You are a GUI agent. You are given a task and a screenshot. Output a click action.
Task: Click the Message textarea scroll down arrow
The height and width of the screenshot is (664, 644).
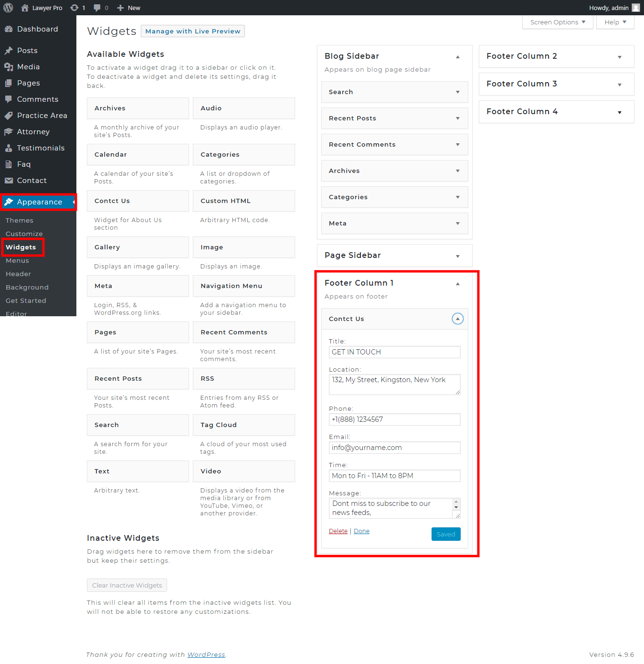pyautogui.click(x=456, y=507)
